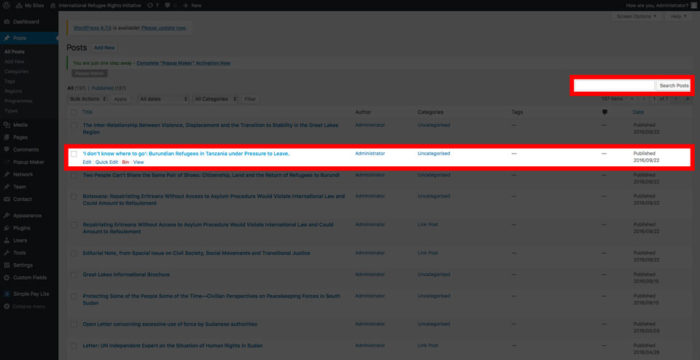700x360 pixels.
Task: Check the Botswana: Repatriating Eritreans post
Action: coord(74,197)
